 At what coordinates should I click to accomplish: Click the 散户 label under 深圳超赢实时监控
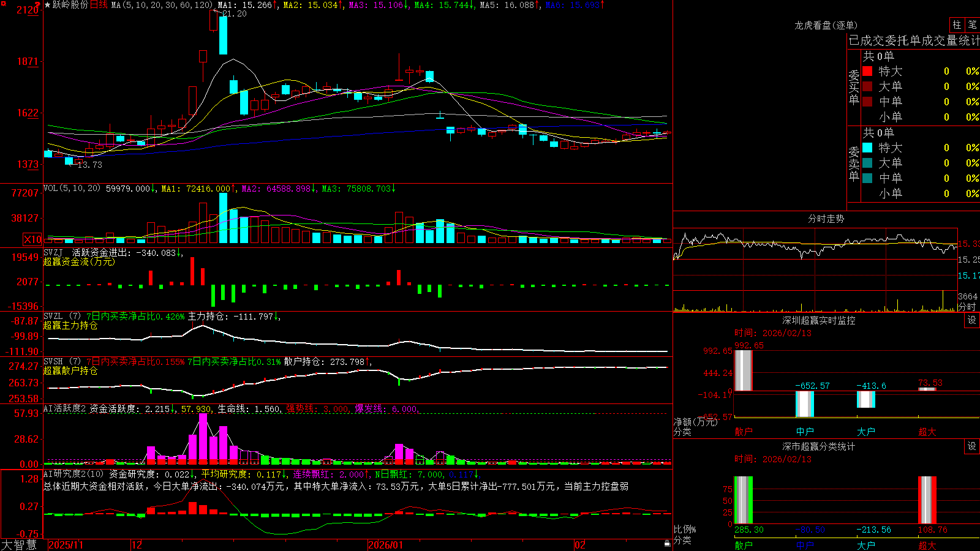(743, 432)
